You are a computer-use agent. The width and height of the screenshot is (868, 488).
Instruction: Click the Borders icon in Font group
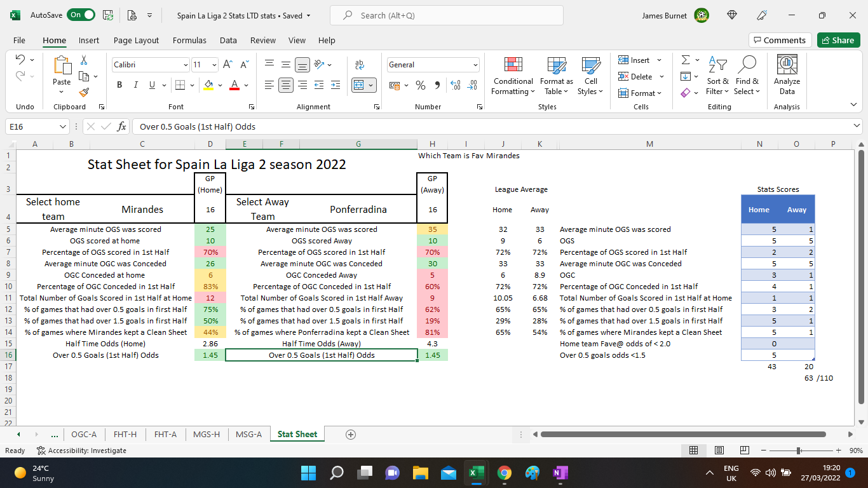click(180, 85)
